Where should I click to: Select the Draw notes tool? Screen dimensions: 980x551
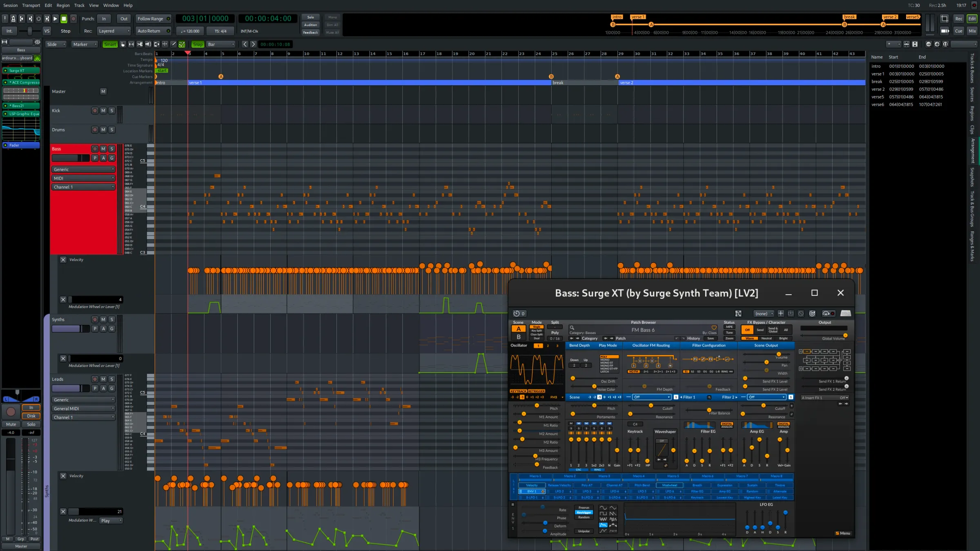pos(173,44)
